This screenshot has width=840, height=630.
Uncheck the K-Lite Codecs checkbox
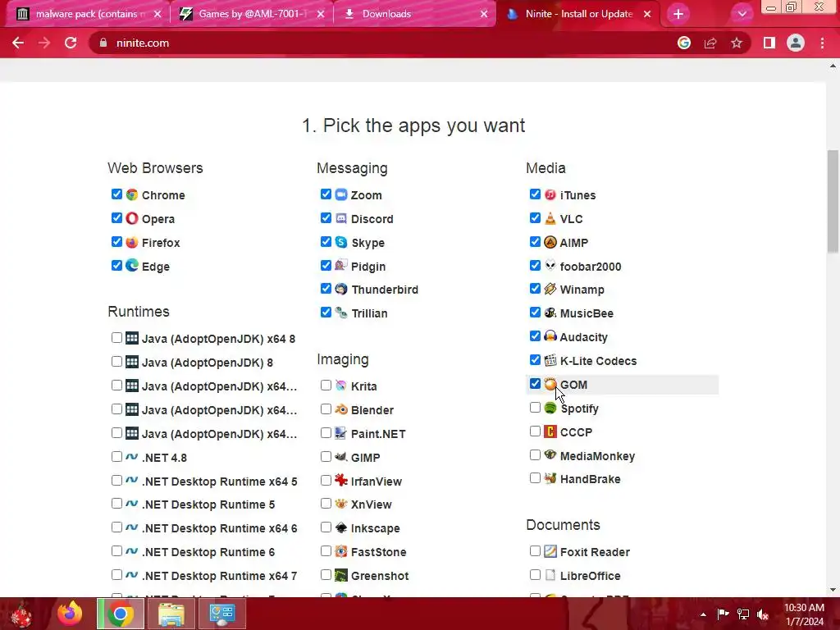point(535,360)
